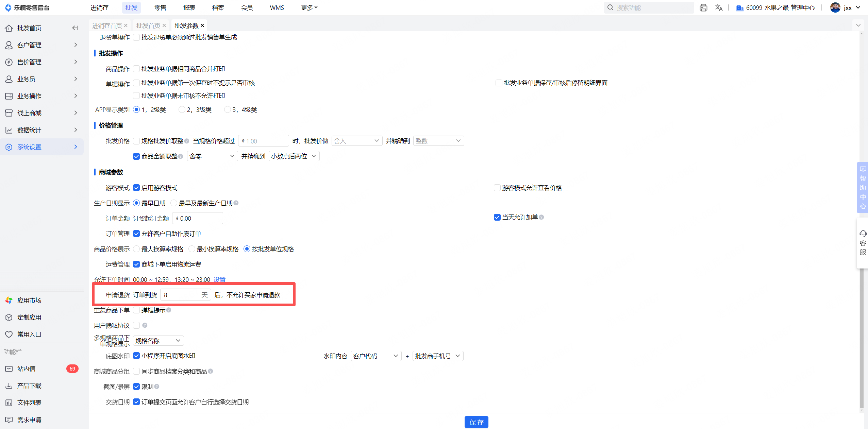
Task: Expand 客户代码 watermark content dropdown
Action: click(x=375, y=356)
